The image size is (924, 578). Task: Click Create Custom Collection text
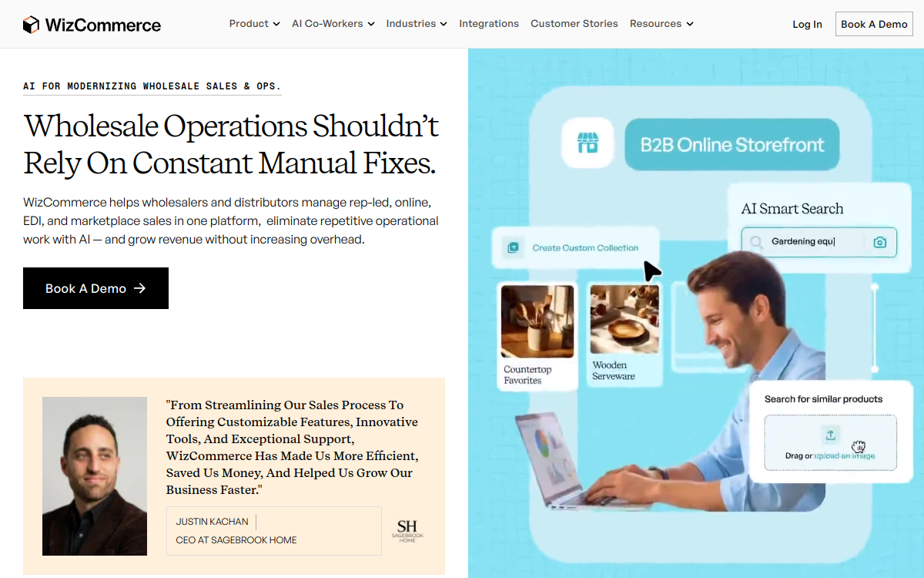(x=585, y=248)
